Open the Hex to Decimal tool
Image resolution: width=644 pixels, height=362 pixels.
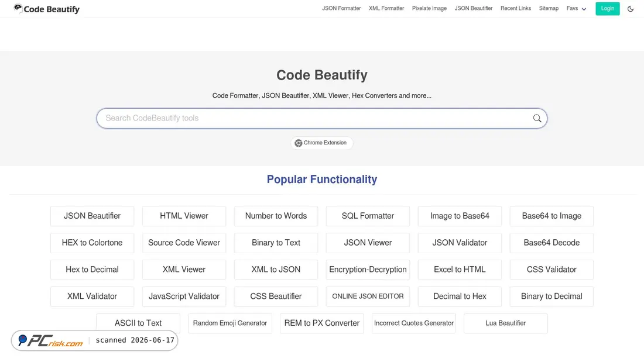[92, 270]
